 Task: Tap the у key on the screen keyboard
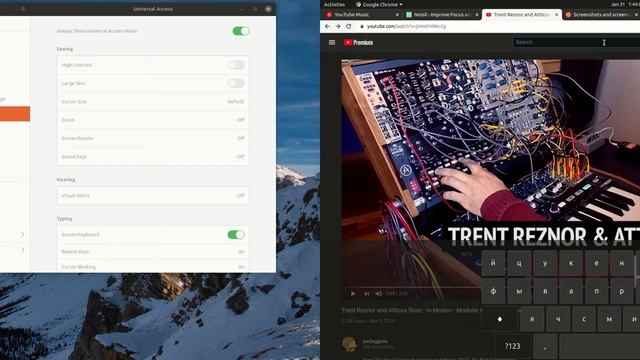[545, 263]
